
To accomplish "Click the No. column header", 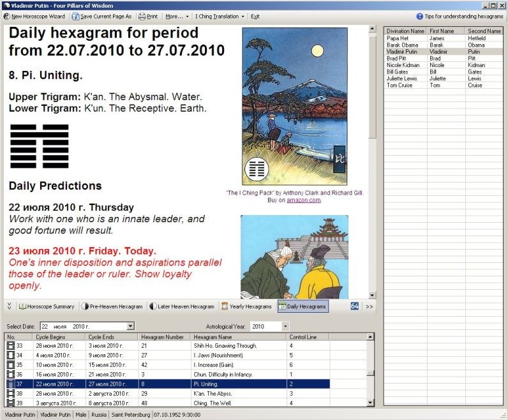I will point(19,337).
